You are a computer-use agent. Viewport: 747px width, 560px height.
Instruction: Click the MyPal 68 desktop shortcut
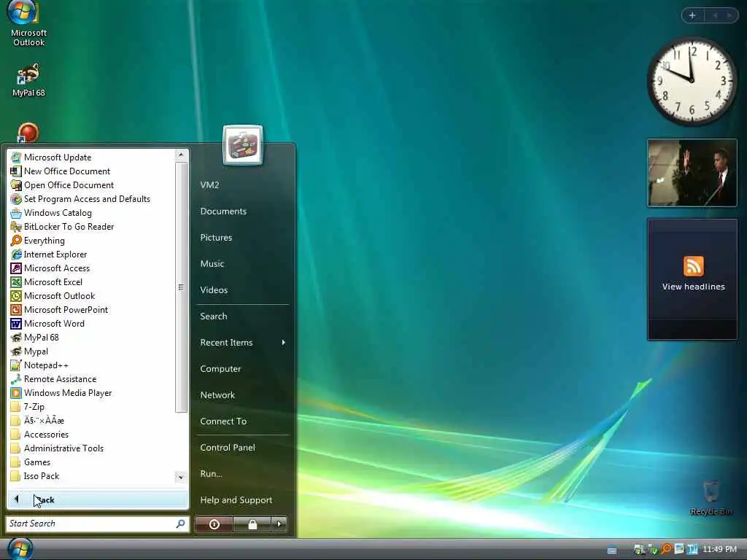[x=28, y=80]
